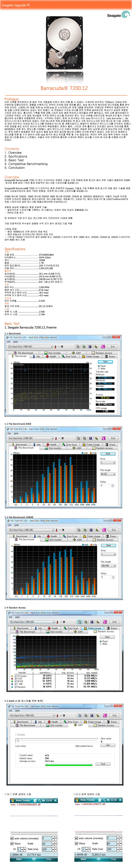Click the copy screenshot icon in the AAM window toolbar

[86, 715]
